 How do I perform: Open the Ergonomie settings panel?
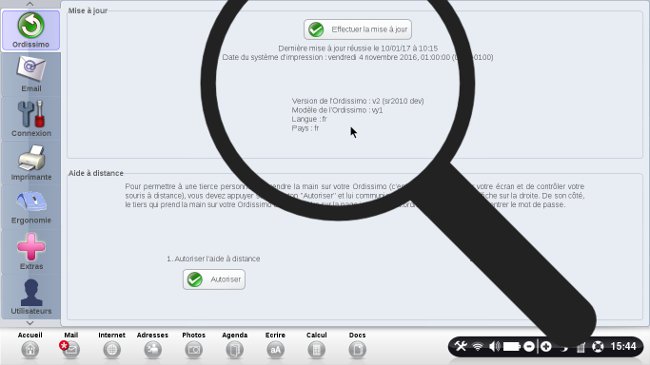31,207
